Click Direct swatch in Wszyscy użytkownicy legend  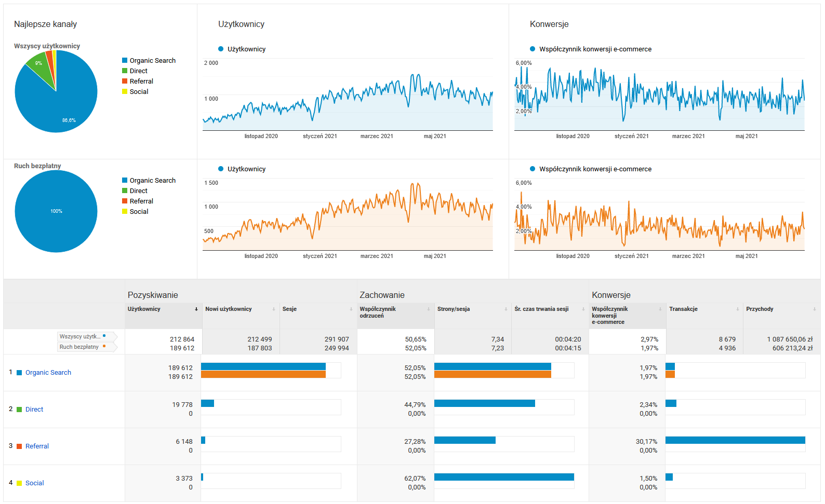point(125,71)
